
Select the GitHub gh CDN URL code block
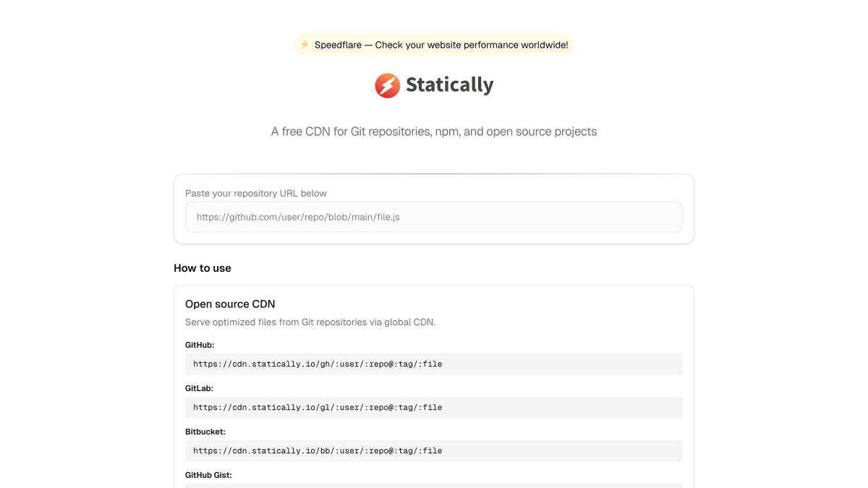(x=434, y=364)
